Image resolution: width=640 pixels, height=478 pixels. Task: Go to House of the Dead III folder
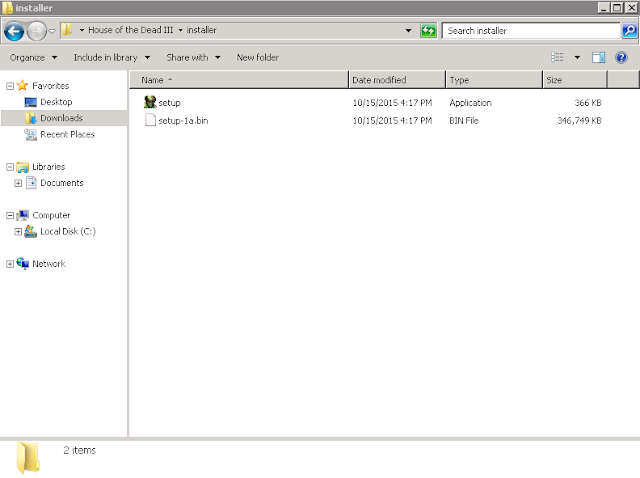point(130,30)
